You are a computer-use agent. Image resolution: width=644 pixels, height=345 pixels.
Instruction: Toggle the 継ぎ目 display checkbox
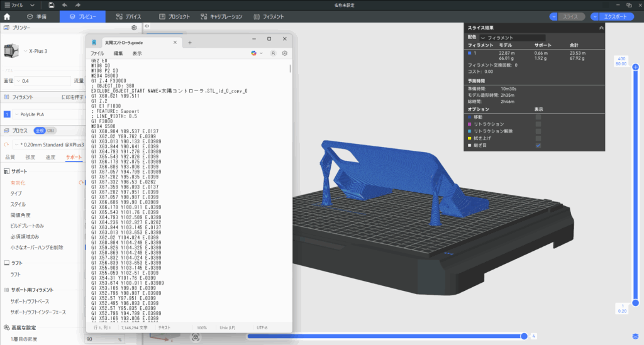coord(538,145)
